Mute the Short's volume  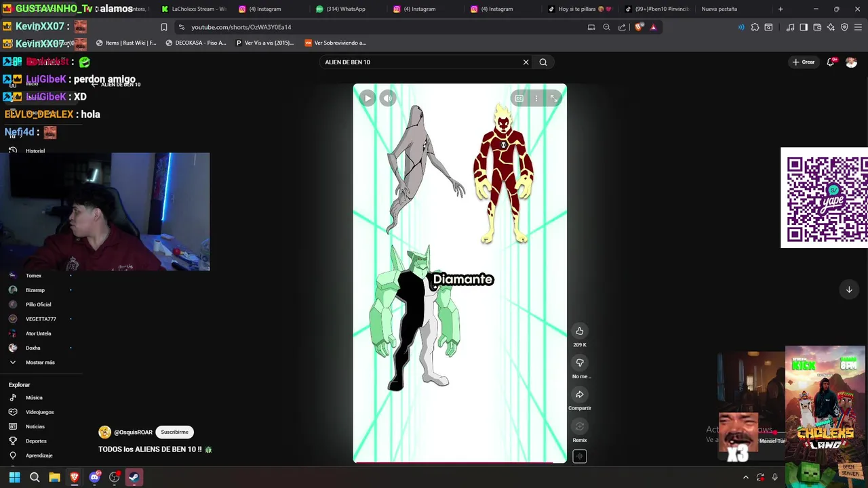pos(387,98)
